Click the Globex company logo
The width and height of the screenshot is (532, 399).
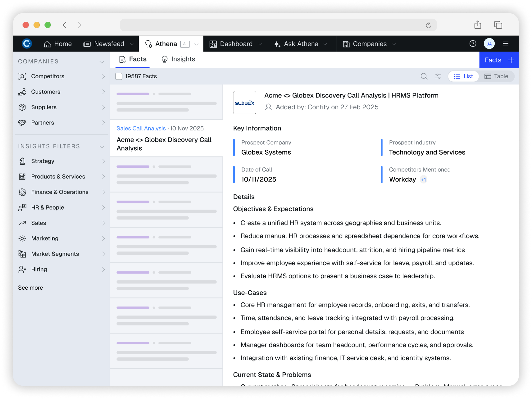pos(244,102)
